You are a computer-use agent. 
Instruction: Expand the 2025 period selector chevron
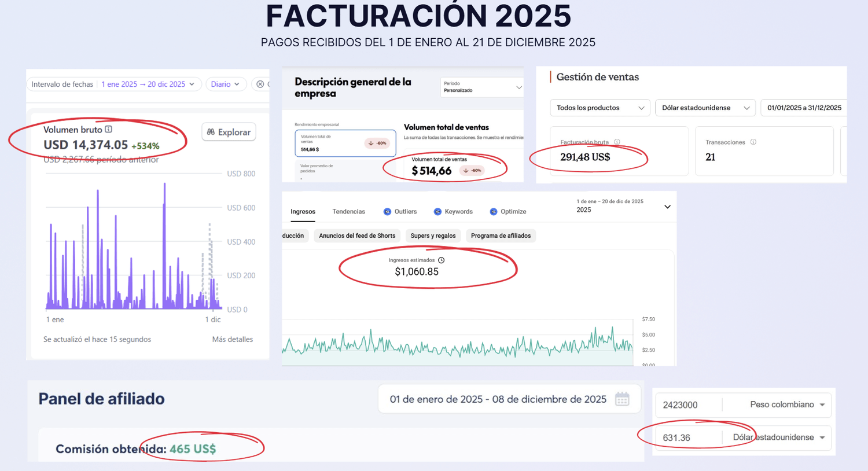point(667,207)
